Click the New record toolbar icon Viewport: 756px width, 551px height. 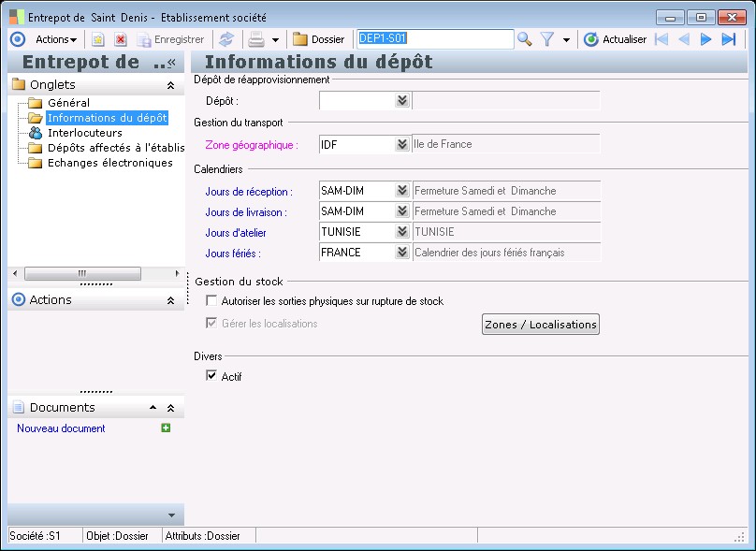pyautogui.click(x=98, y=39)
